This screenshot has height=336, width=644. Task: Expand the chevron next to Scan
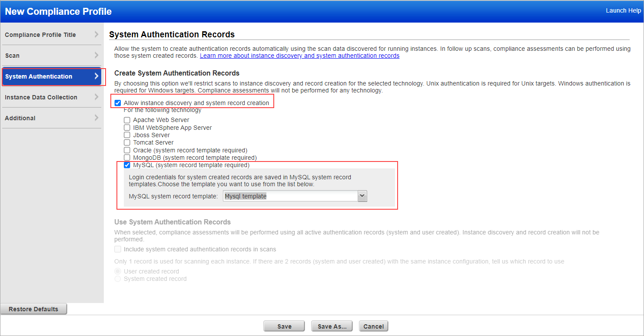pyautogui.click(x=97, y=55)
